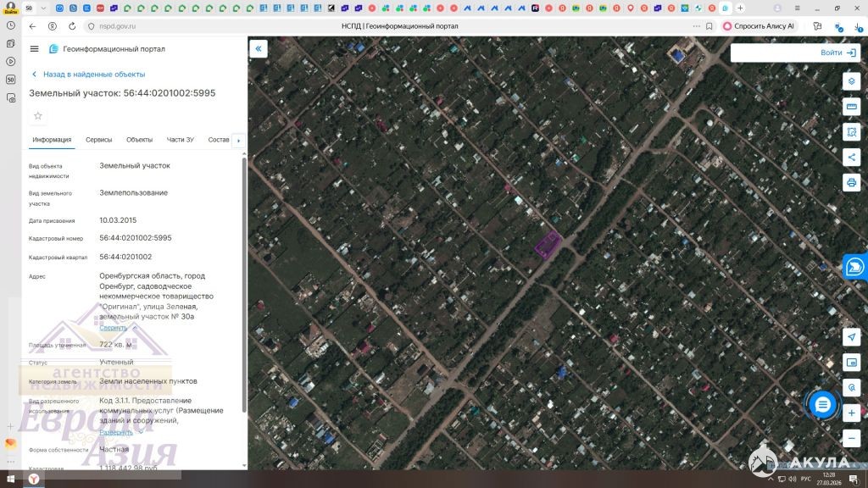Zoom out on the map with the minus button

[x=852, y=438]
